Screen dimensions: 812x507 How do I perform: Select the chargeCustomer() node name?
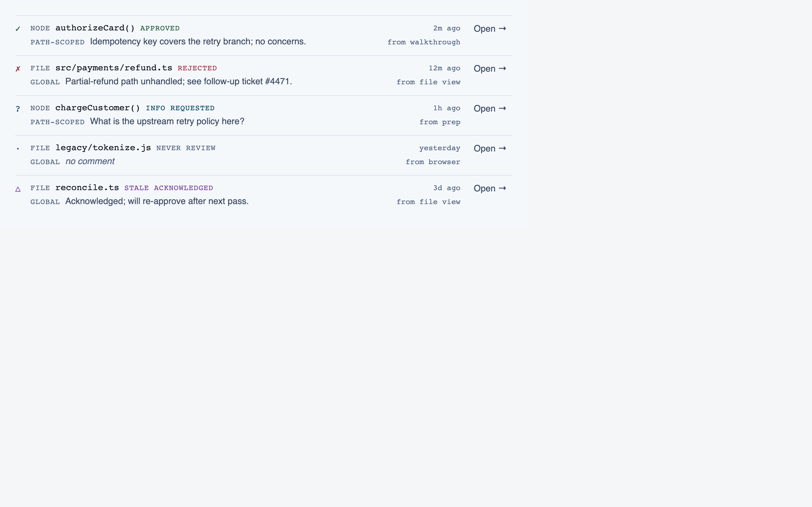(98, 108)
